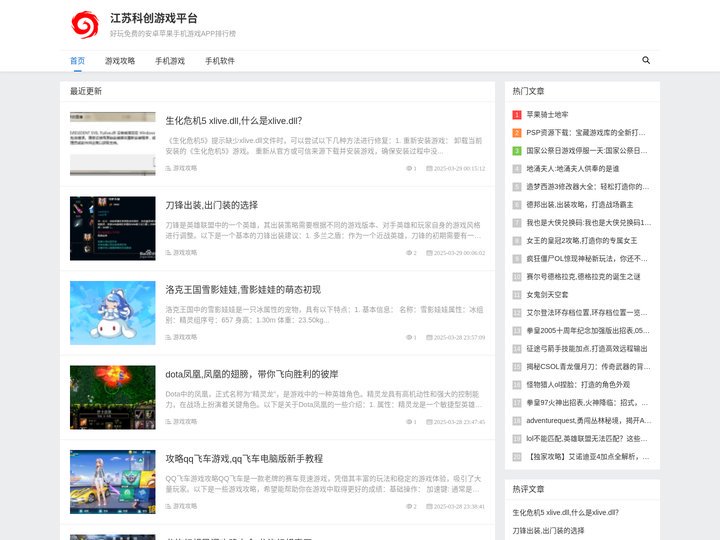Open hot article 女鬼剑天空套
The height and width of the screenshot is (540, 720).
[547, 294]
